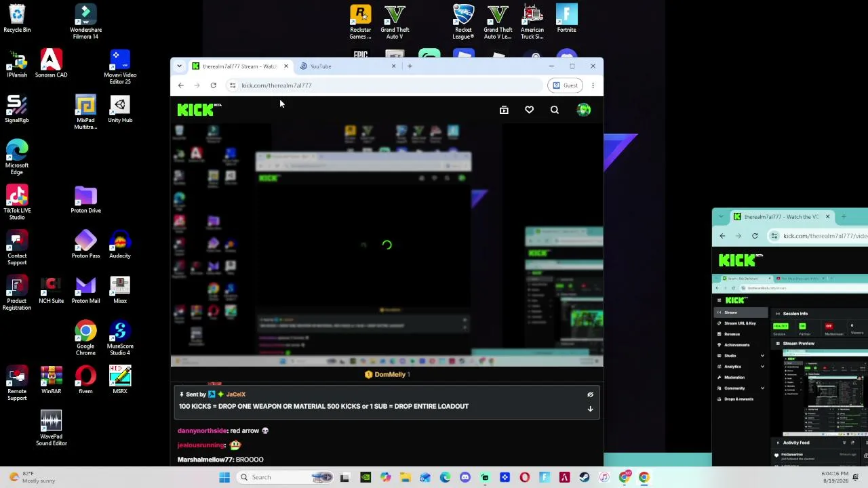View site information icon in address bar
This screenshot has height=488, width=868.
(233, 85)
